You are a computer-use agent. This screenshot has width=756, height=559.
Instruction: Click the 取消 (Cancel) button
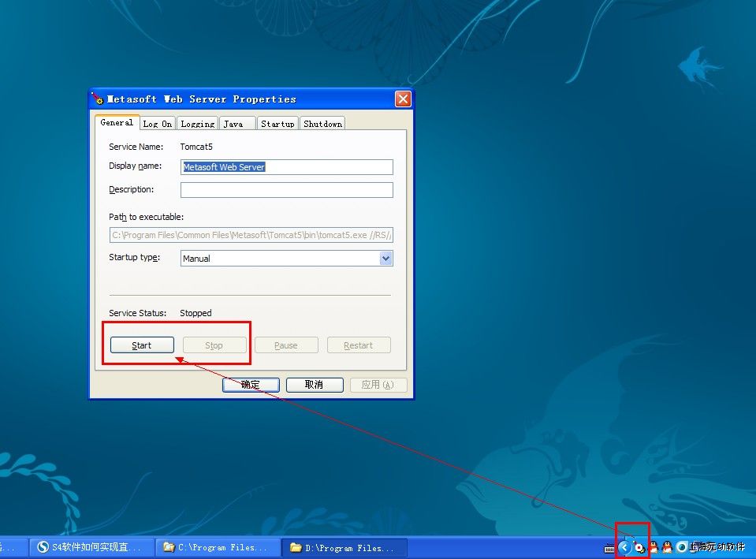click(x=314, y=385)
